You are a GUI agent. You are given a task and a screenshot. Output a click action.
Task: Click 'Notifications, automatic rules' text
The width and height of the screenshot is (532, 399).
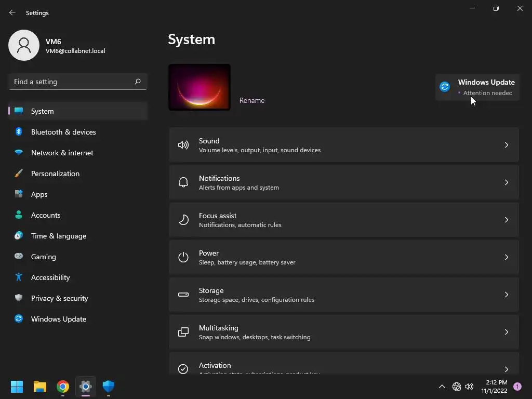point(240,225)
